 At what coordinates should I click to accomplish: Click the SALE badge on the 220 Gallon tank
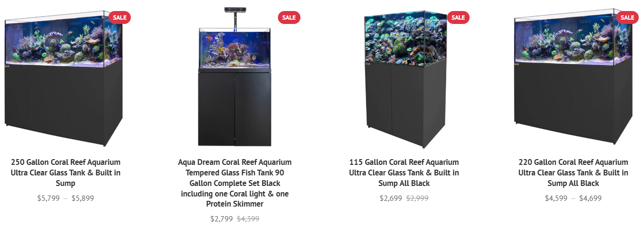pos(627,18)
